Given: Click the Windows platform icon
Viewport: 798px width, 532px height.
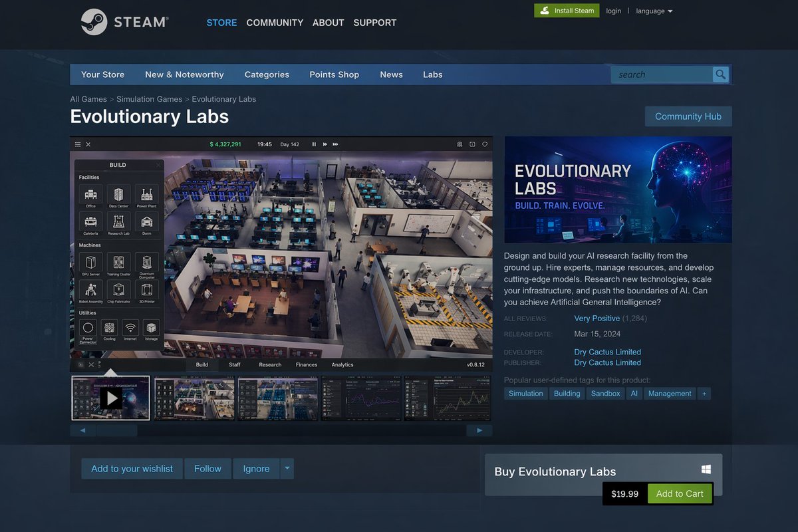Looking at the screenshot, I should pos(706,469).
